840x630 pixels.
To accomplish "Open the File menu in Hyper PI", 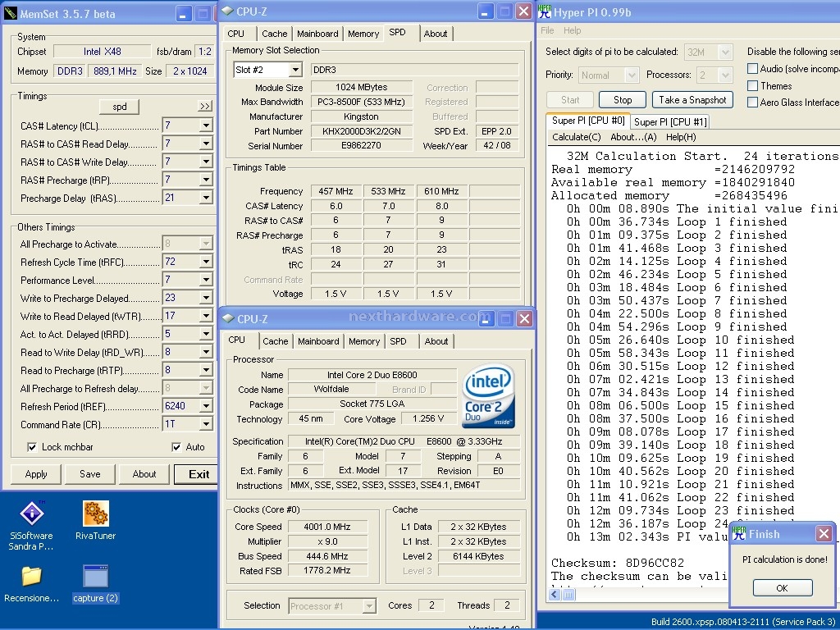I will point(547,30).
